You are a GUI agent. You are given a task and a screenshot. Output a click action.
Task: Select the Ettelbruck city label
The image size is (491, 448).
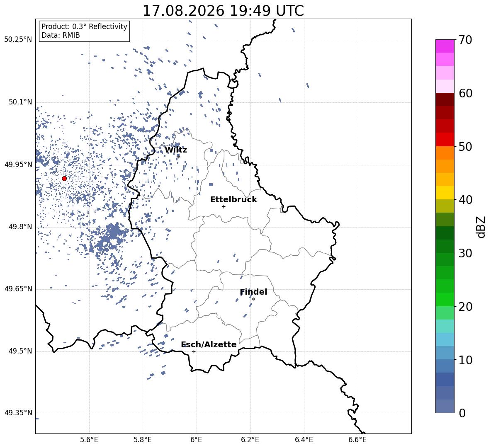(233, 200)
